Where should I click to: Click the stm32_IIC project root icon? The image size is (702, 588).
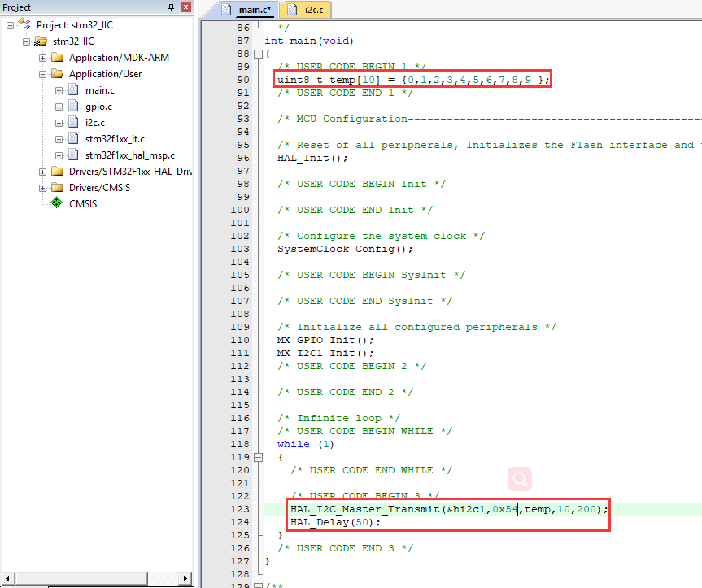(24, 24)
